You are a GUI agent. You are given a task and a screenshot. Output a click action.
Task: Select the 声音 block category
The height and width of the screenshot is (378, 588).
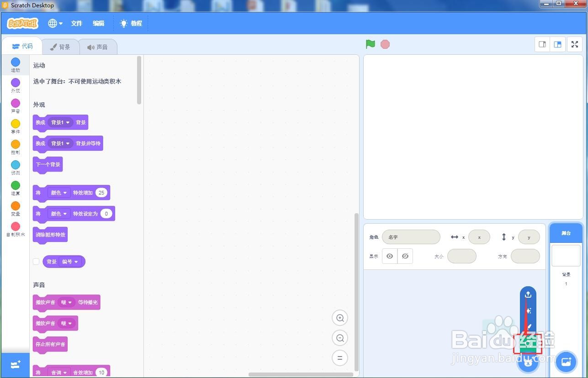(x=16, y=106)
